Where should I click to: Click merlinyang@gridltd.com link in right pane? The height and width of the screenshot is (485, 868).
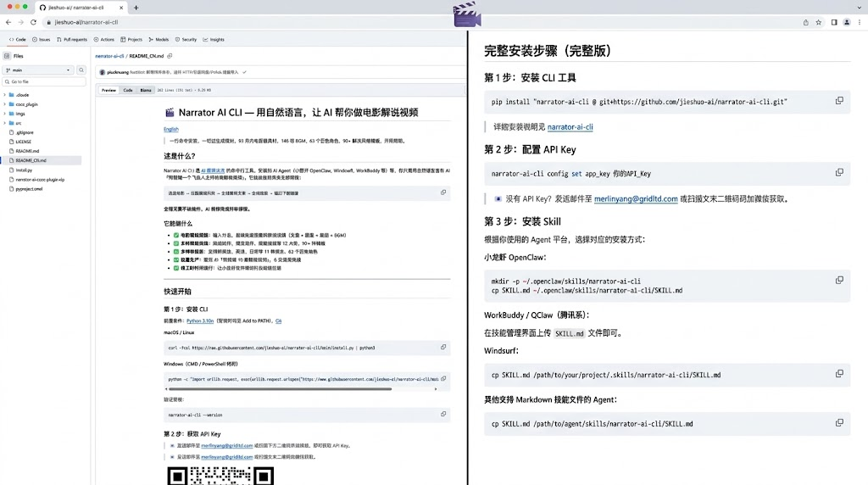(636, 198)
